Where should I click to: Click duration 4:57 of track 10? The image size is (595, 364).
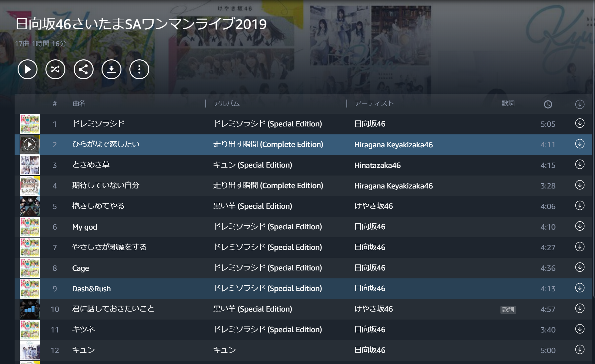point(548,309)
